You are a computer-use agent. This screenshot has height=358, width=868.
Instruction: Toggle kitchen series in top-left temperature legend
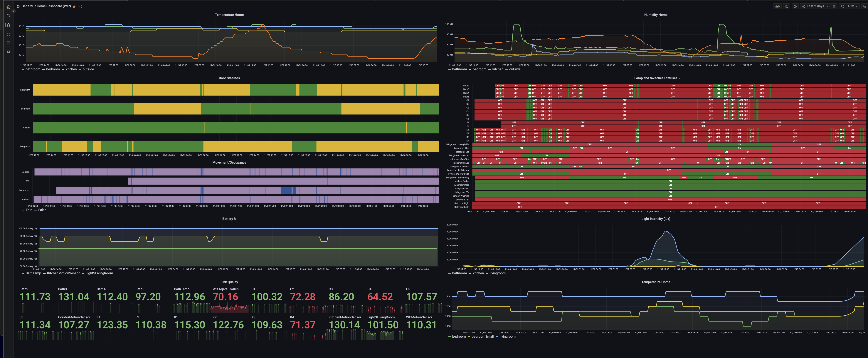coord(71,69)
